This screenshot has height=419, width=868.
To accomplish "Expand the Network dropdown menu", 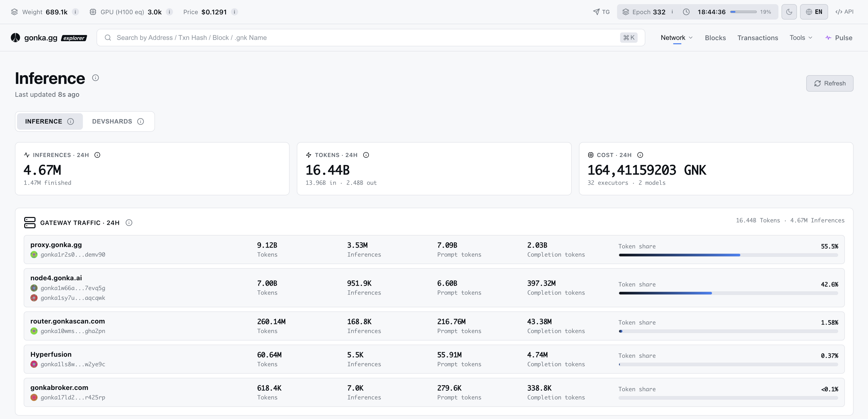I will (x=676, y=38).
